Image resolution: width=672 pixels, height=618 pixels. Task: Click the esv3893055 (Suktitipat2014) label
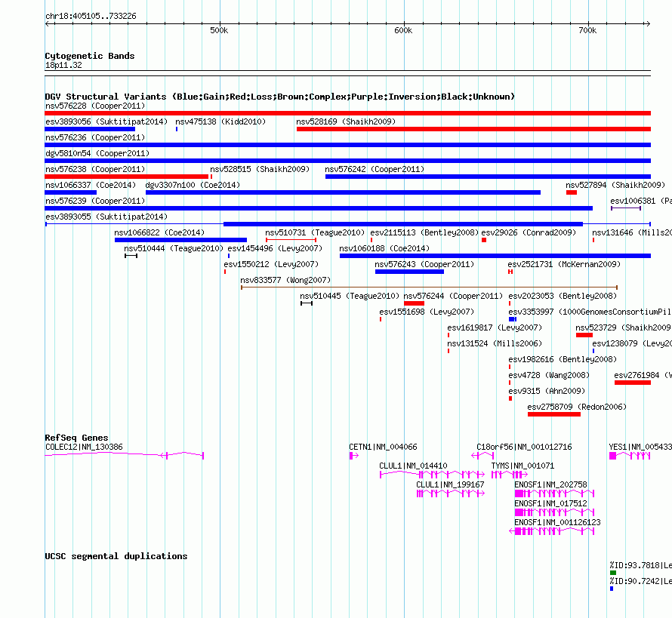(106, 217)
